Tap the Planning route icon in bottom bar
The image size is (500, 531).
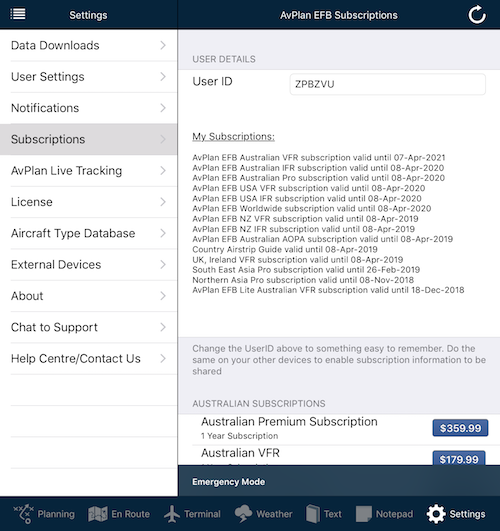click(23, 514)
